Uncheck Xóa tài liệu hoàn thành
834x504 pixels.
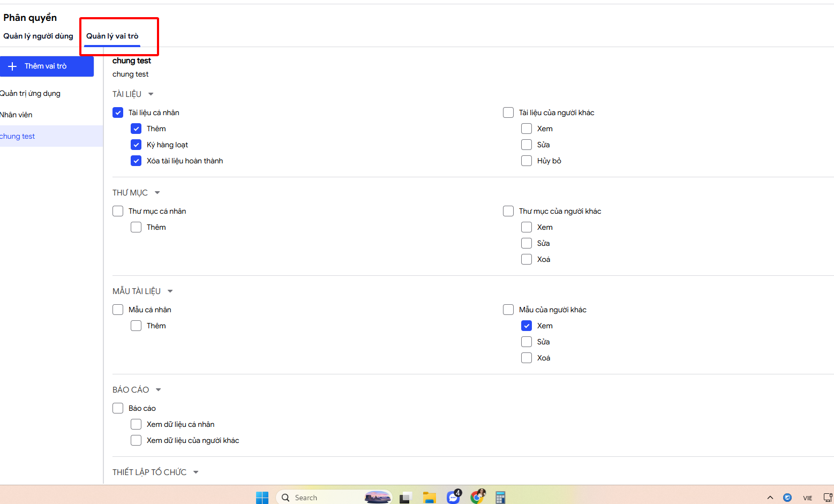pos(136,161)
